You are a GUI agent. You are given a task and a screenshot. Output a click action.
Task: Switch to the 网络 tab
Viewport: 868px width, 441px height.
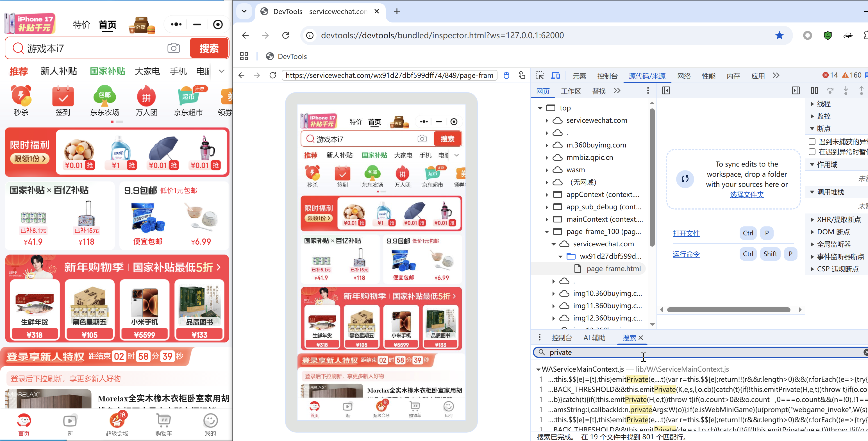[684, 76]
